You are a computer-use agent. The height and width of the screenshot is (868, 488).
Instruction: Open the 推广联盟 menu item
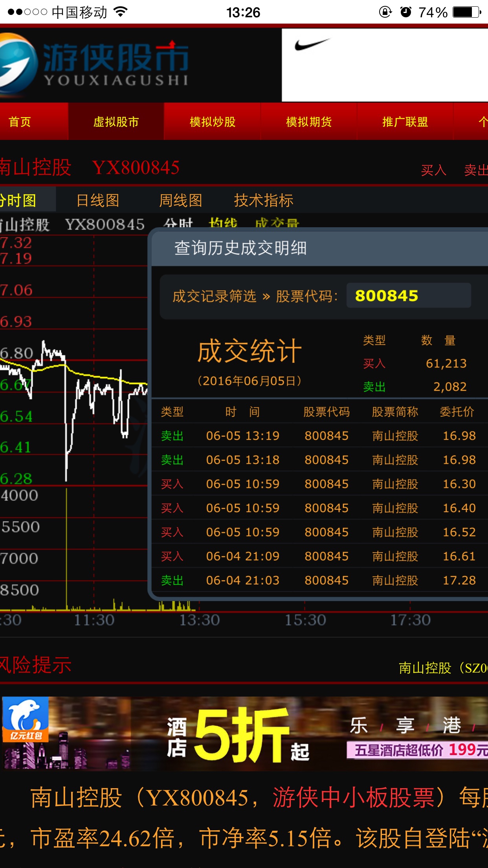pos(405,122)
